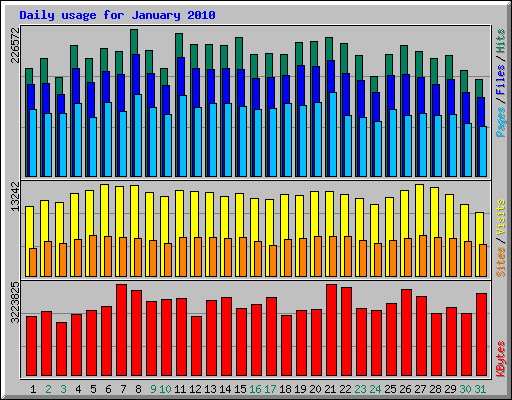Screen dimensions: 512x400
Task: Select the cyan Pages bar for day 21
Action: coord(333,134)
